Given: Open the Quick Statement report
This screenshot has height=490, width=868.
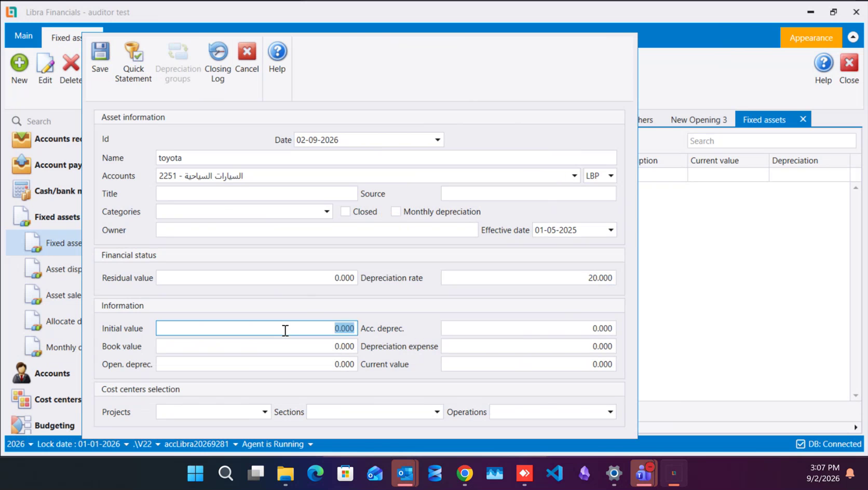Looking at the screenshot, I should coord(133,62).
